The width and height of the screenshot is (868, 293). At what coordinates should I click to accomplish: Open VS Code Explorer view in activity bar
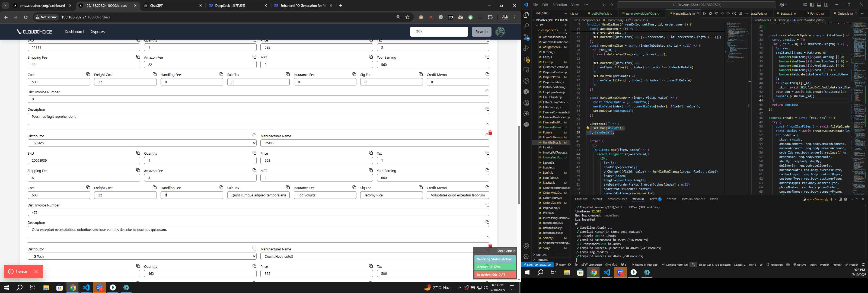click(526, 15)
